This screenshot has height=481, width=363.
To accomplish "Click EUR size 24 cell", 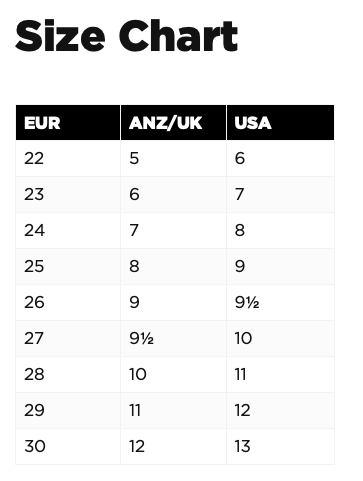I will pyautogui.click(x=68, y=230).
